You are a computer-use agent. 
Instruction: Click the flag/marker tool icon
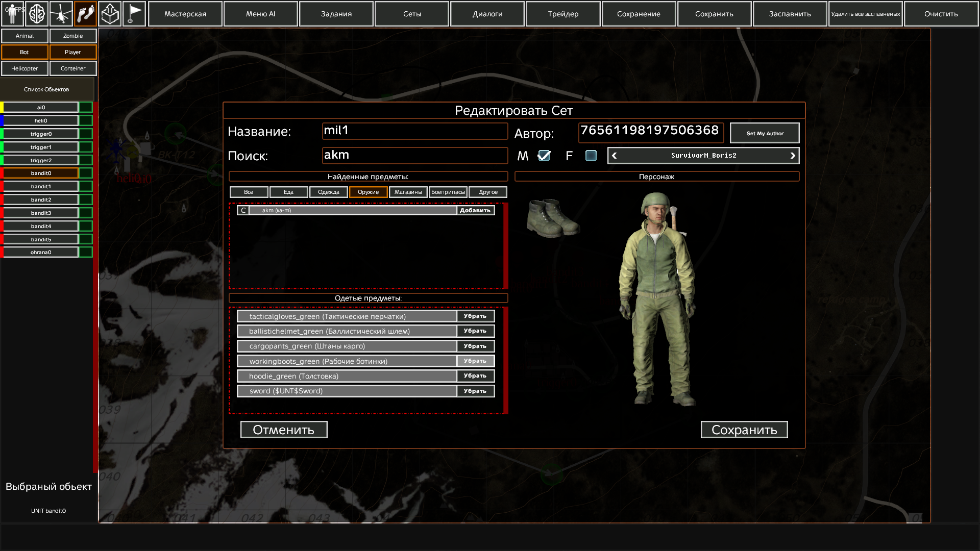pos(133,13)
